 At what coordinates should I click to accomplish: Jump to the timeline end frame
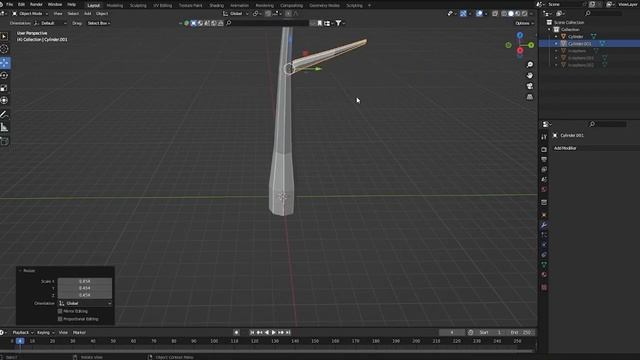pyautogui.click(x=288, y=333)
